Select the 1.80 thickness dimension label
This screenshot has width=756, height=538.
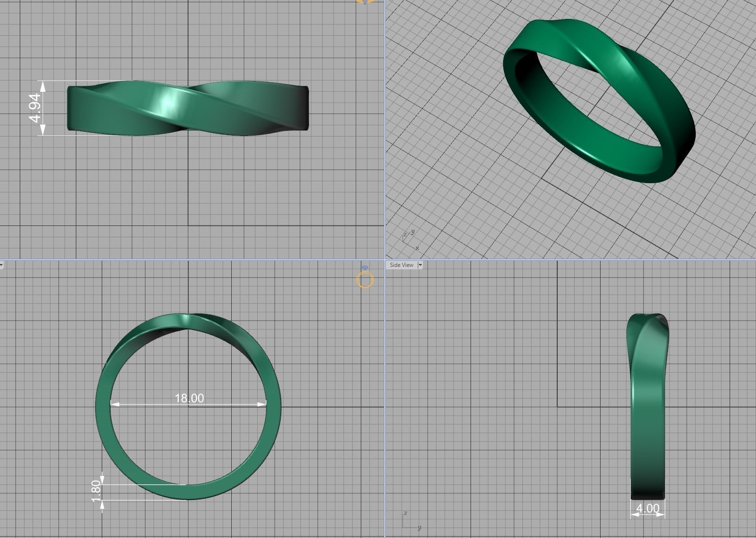(96, 491)
